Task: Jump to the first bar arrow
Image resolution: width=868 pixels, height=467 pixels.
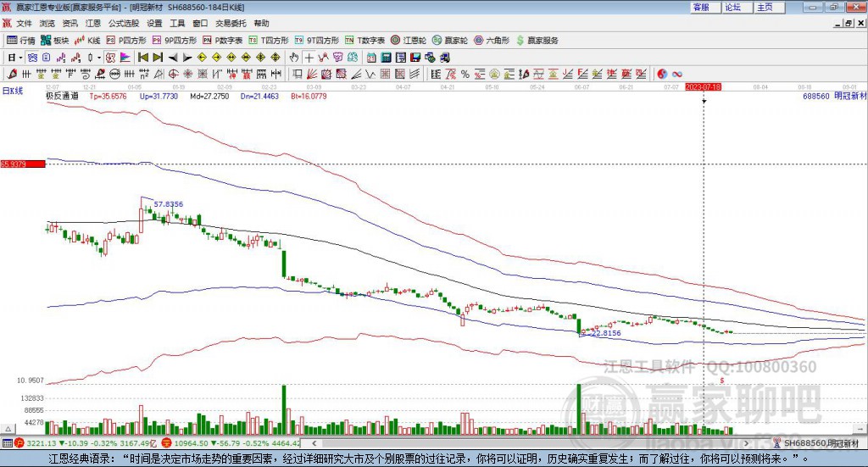Action: 142,58
